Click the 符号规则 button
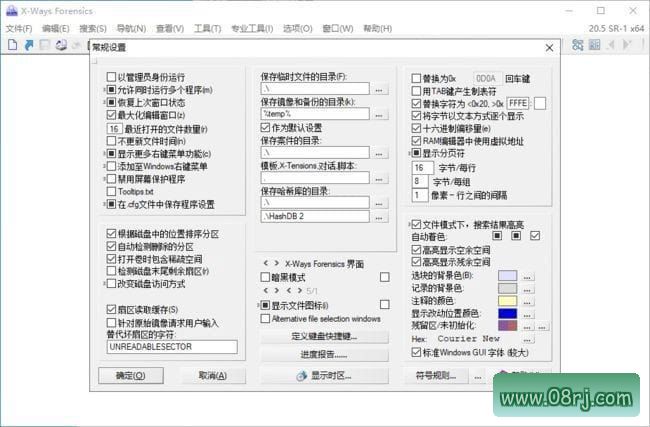Screen dimensions: 650x427 (436, 376)
